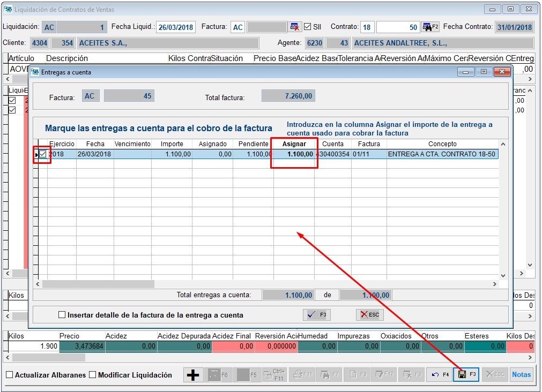The height and width of the screenshot is (392, 542).
Task: Click the black plus add button
Action: [x=192, y=375]
